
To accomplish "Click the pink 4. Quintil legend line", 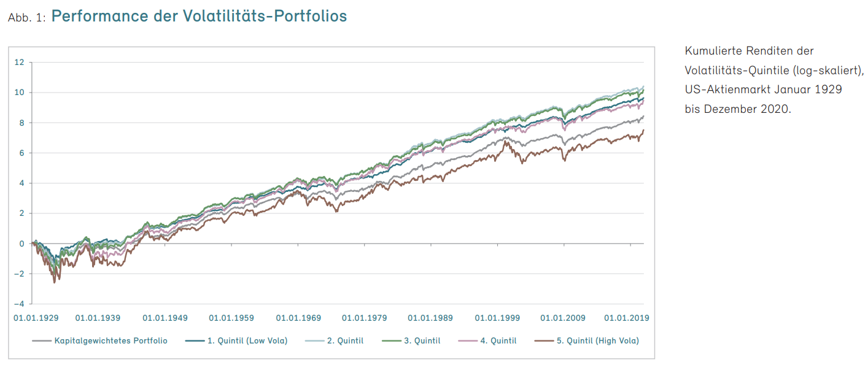I will (467, 340).
